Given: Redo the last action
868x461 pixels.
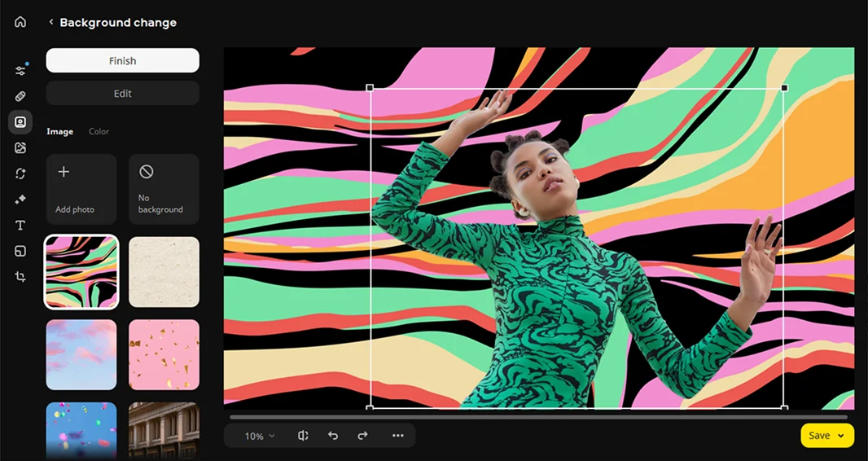Looking at the screenshot, I should coord(362,436).
